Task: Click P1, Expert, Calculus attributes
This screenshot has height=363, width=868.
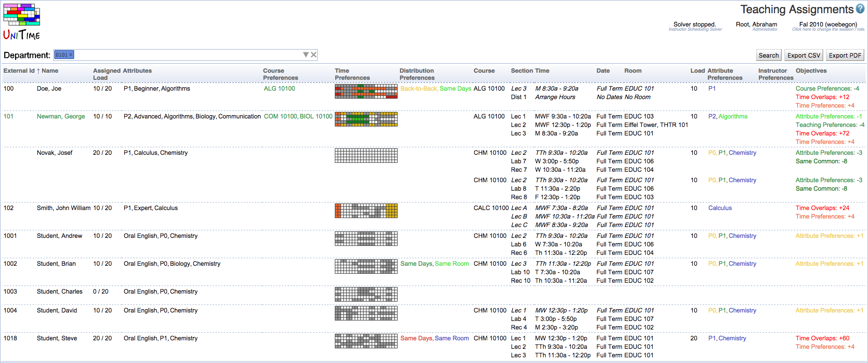Action: [151, 208]
